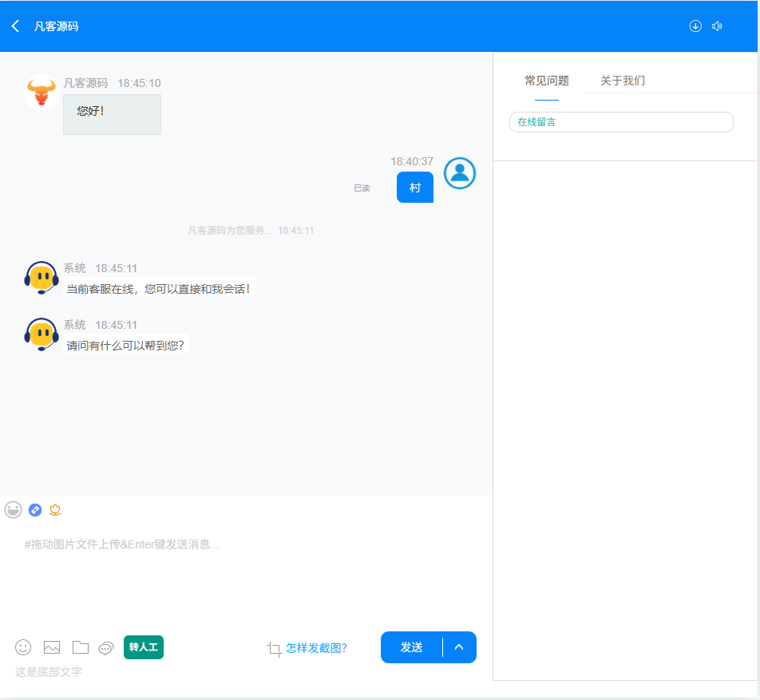760x700 pixels.
Task: Click the 凡客源码 header title
Action: [56, 26]
